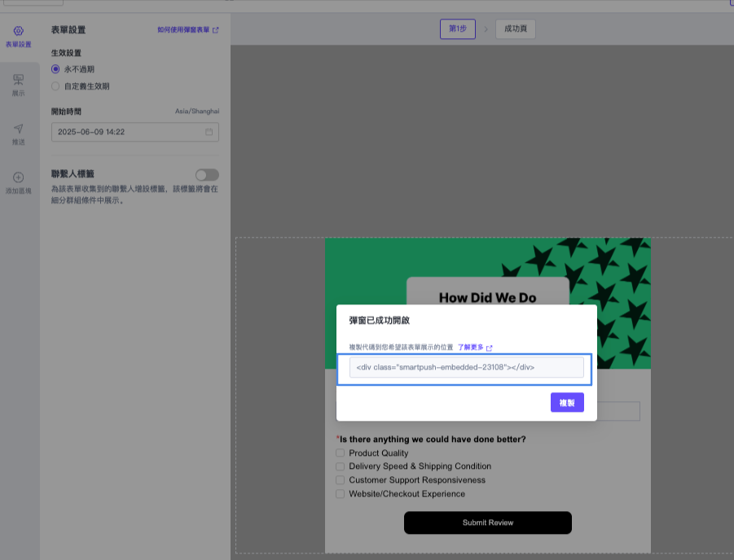Open the 展示 sidebar icon
Screen dimensions: 734x560
tap(19, 80)
